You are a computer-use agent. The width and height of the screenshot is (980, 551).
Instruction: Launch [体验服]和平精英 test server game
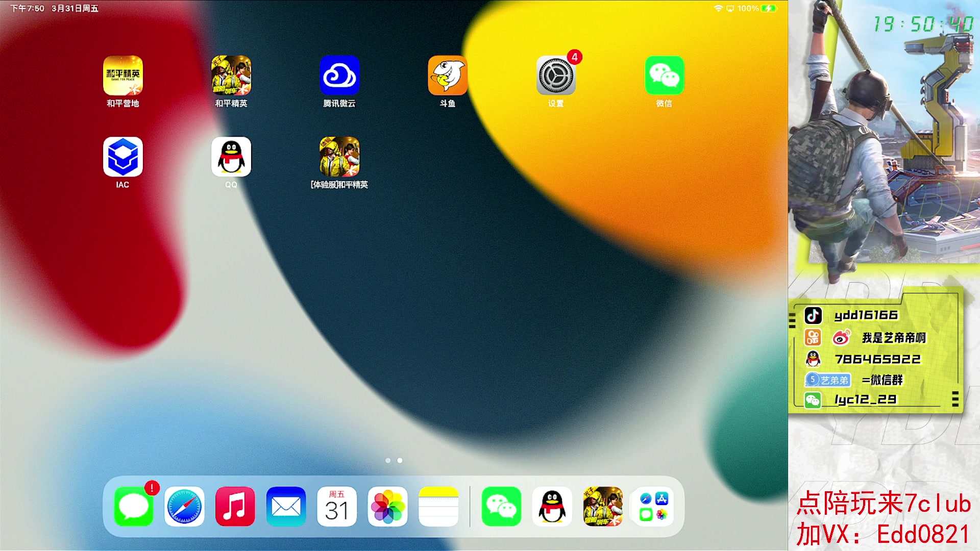pyautogui.click(x=339, y=157)
